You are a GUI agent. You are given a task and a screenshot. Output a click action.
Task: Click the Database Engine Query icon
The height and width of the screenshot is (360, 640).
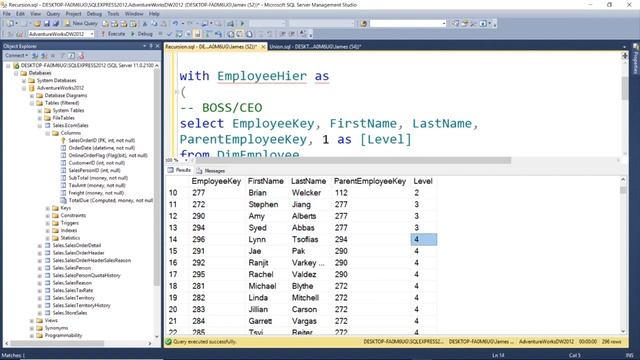tap(105, 24)
